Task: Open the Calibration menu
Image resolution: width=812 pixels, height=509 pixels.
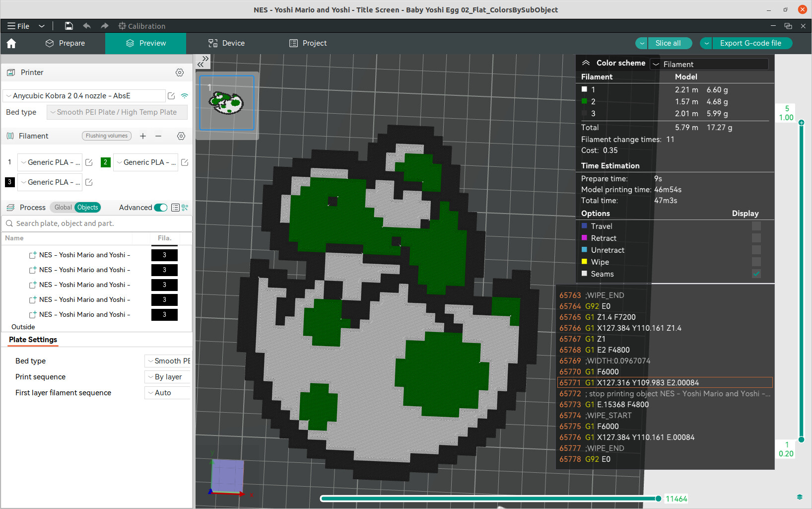Action: [x=142, y=26]
